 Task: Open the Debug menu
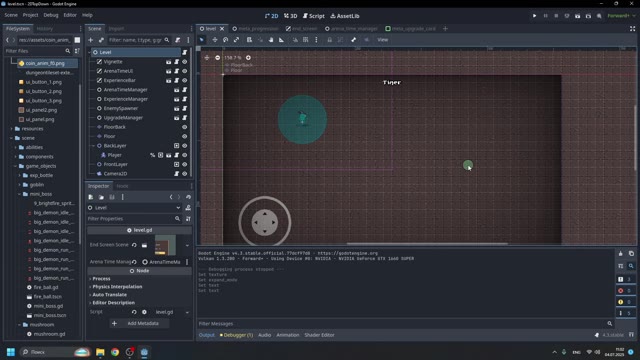coord(51,15)
